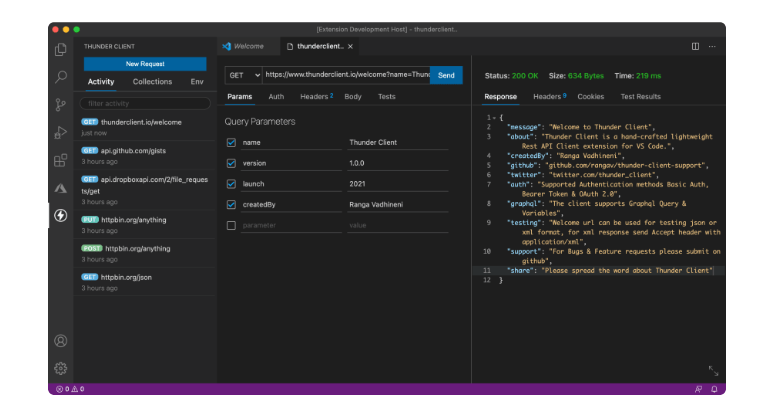Select the Test Results tab
This screenshot has height=417, width=768.
641,97
